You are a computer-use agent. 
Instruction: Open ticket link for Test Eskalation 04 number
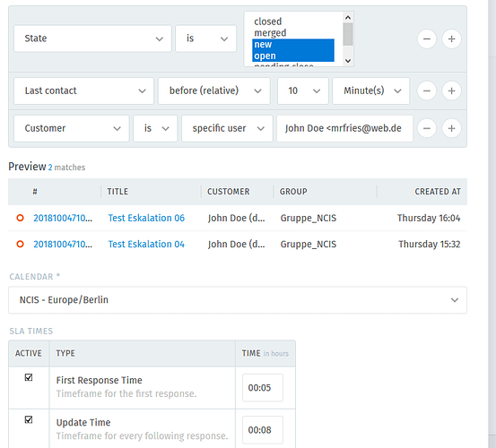tap(63, 245)
